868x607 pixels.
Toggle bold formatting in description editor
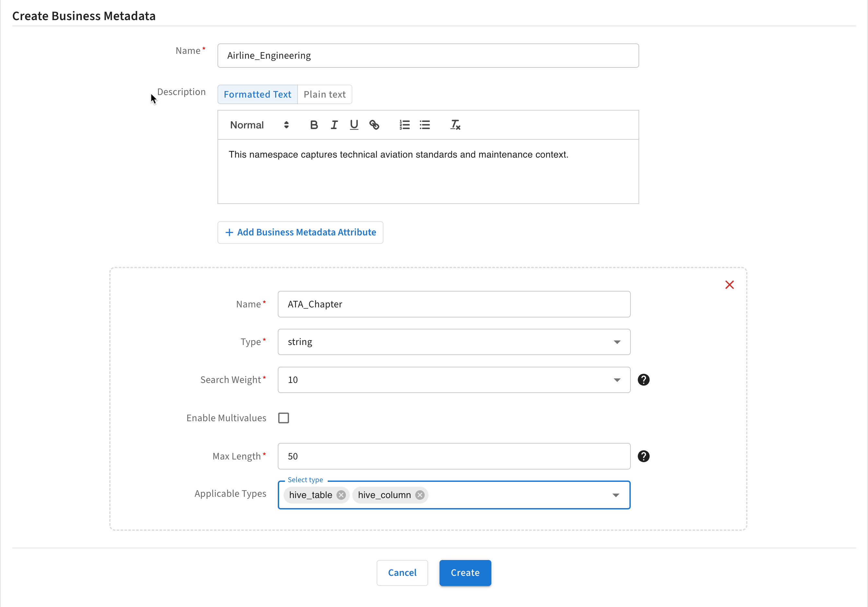click(x=314, y=125)
